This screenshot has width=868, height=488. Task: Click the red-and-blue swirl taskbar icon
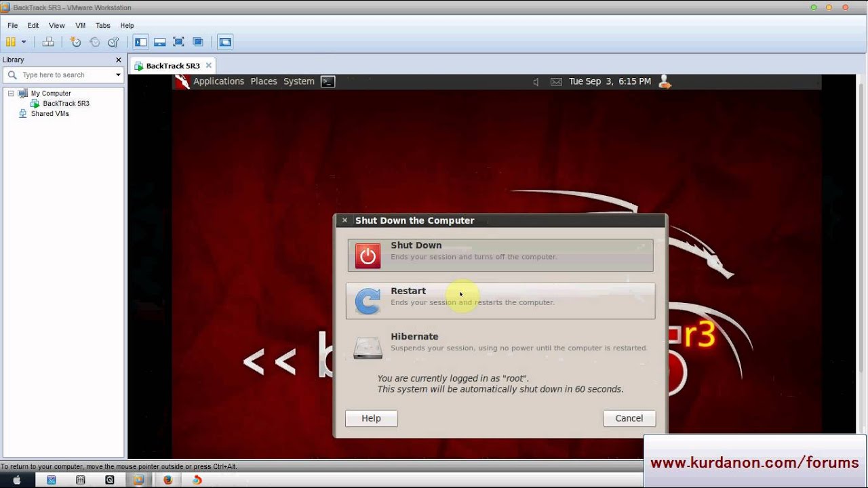[197, 480]
